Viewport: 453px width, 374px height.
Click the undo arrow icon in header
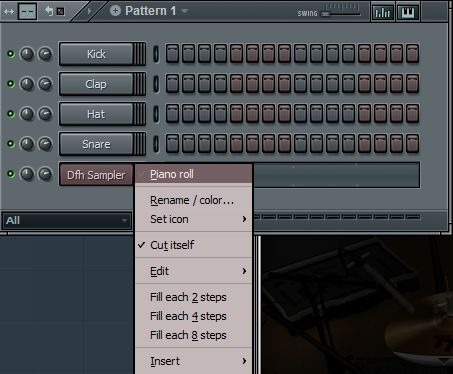(49, 11)
